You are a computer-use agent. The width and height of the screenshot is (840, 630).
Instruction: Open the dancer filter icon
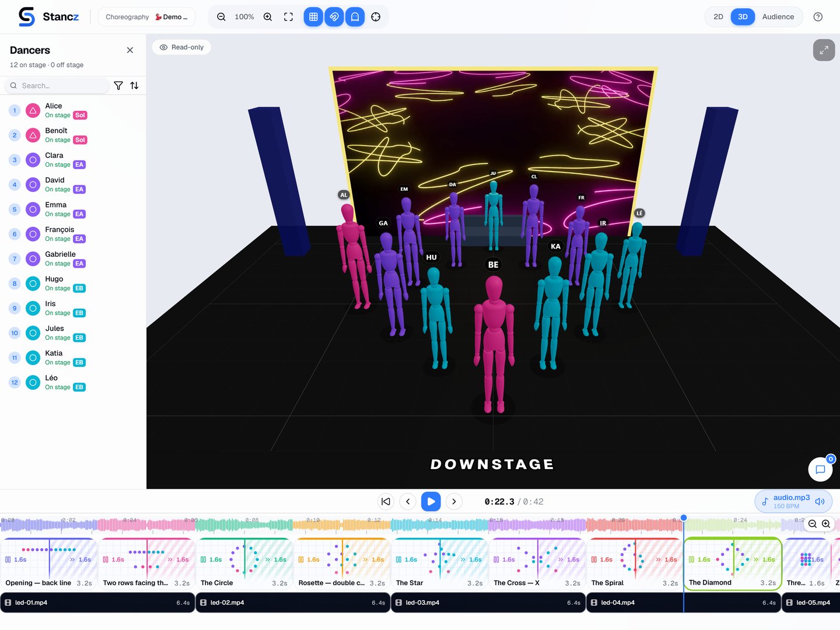pos(118,86)
